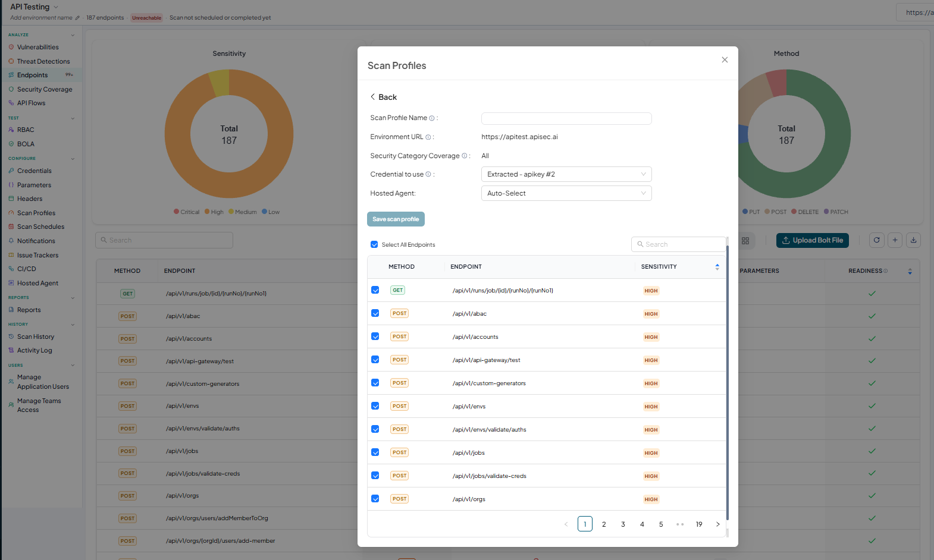Click the grid view toggle icon
This screenshot has width=934, height=560.
pyautogui.click(x=745, y=241)
